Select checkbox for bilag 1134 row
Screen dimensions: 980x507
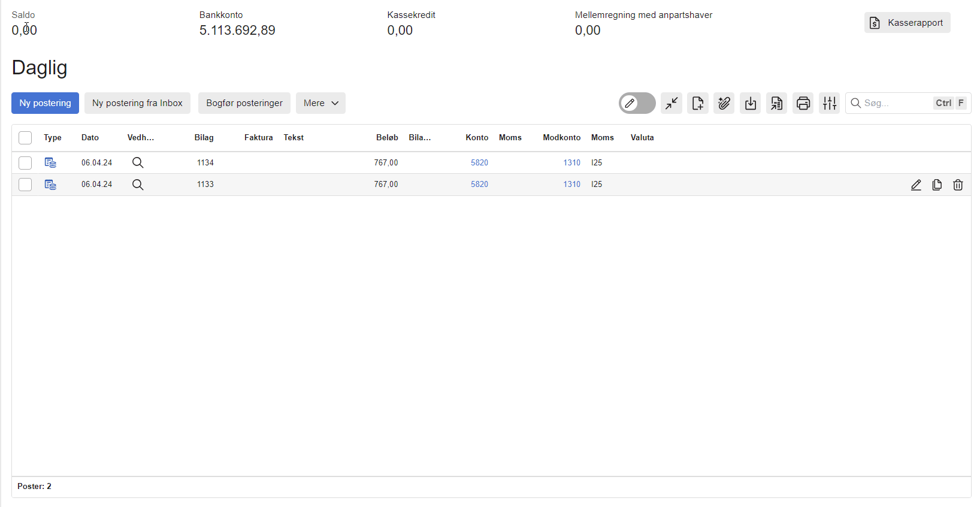(25, 163)
